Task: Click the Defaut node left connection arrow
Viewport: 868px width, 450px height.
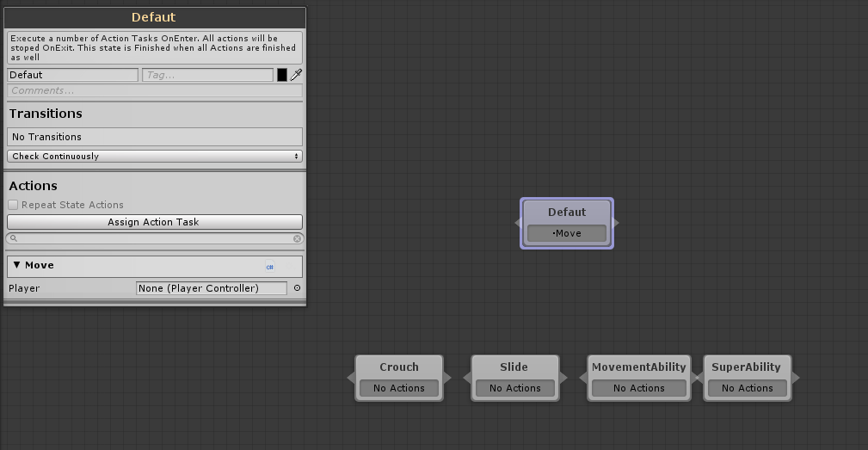Action: click(518, 223)
